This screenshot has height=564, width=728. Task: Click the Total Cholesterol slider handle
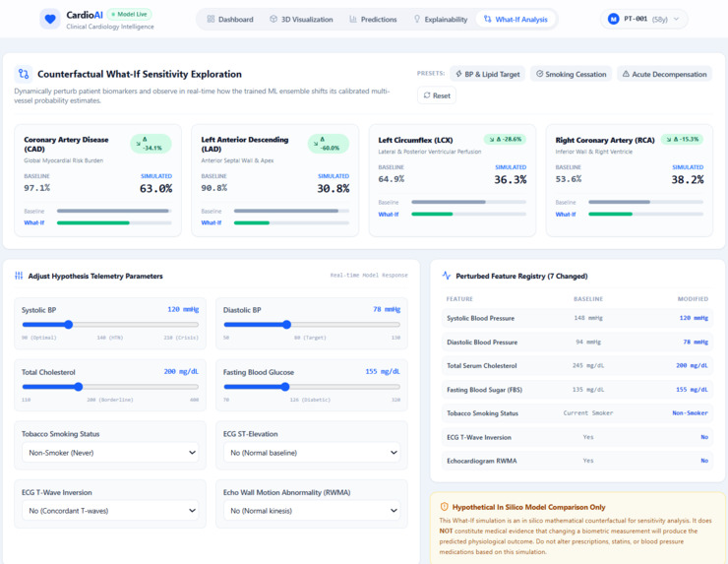79,387
